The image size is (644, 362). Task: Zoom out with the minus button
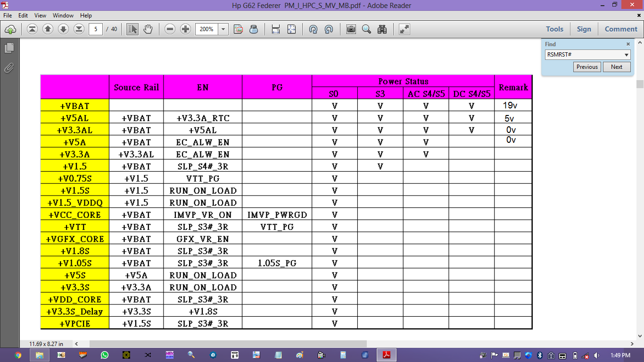coord(170,29)
